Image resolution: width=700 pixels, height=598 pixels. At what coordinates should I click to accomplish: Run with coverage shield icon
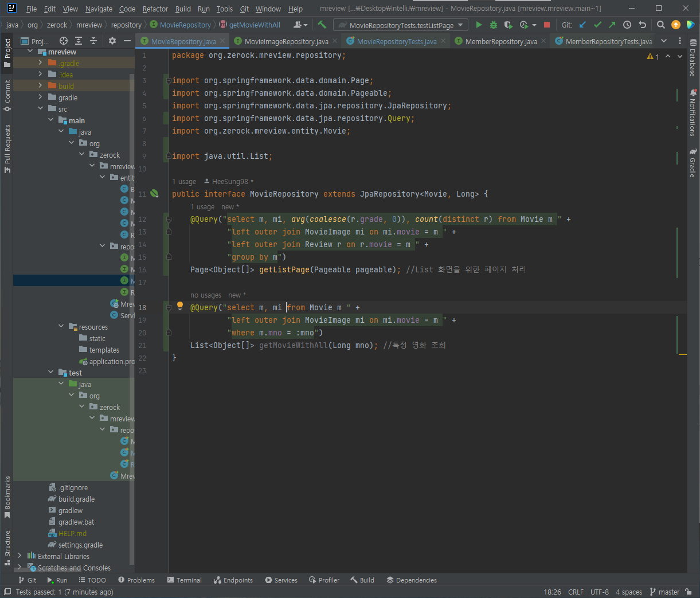coord(508,25)
